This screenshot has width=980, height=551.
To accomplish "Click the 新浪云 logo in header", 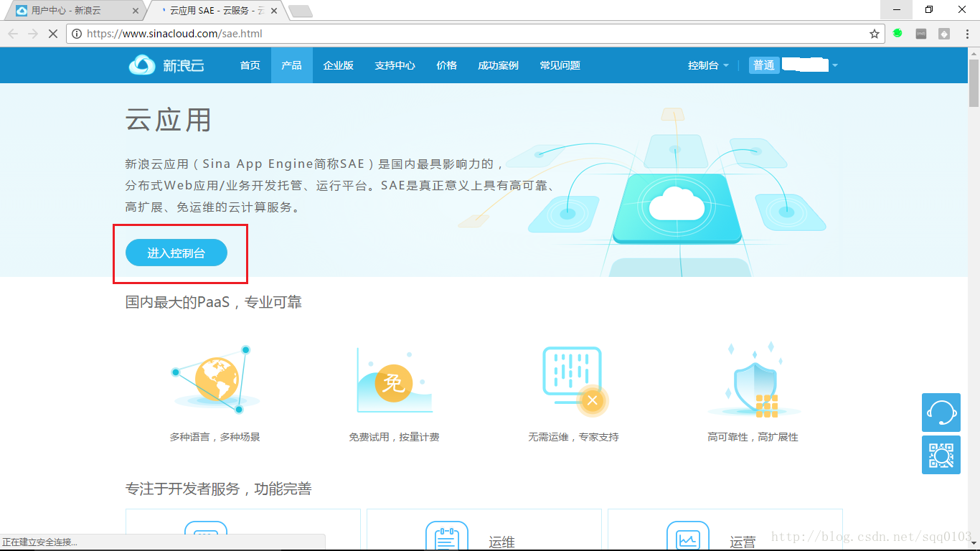I will 166,65.
